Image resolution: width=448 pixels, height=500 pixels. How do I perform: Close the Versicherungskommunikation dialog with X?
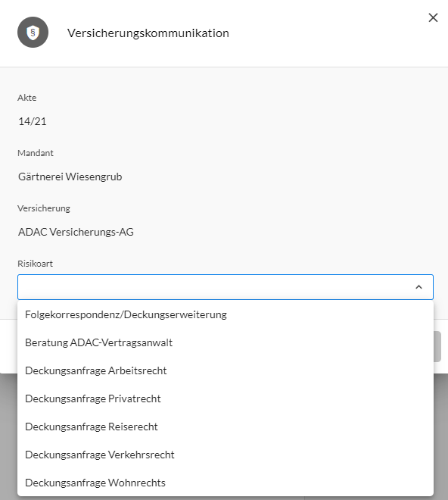[433, 18]
